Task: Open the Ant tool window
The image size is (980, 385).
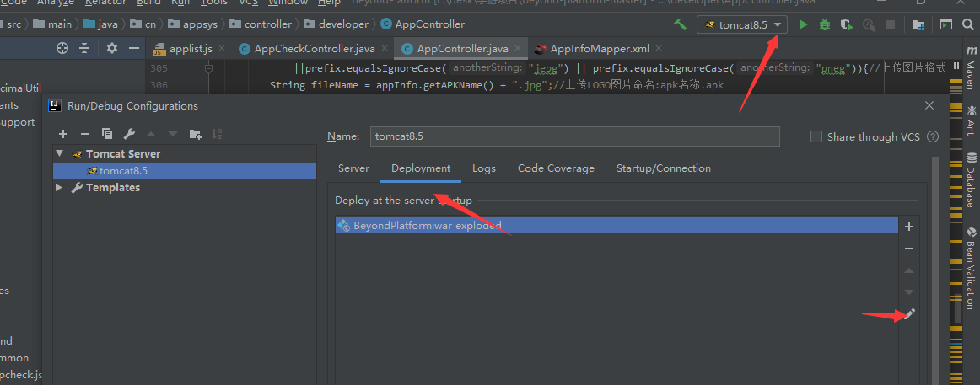Action: (x=972, y=120)
